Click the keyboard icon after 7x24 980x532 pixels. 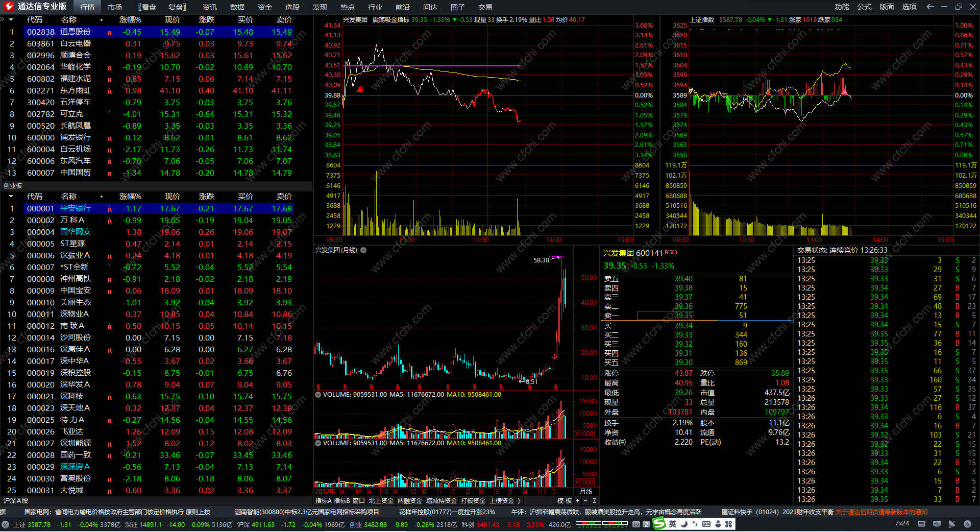(x=921, y=524)
